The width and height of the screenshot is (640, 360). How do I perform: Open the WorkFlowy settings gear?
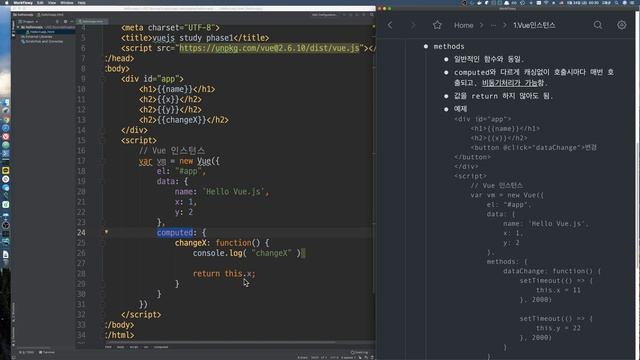(621, 25)
